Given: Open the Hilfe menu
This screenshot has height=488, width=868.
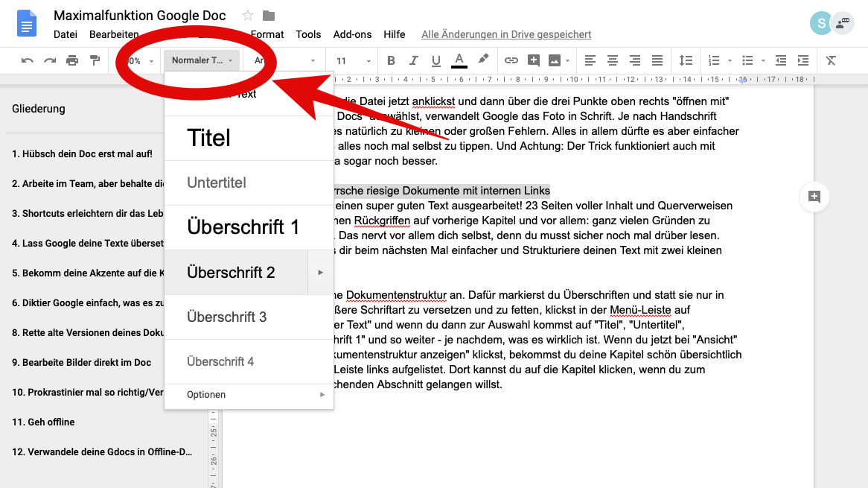Looking at the screenshot, I should [x=394, y=34].
